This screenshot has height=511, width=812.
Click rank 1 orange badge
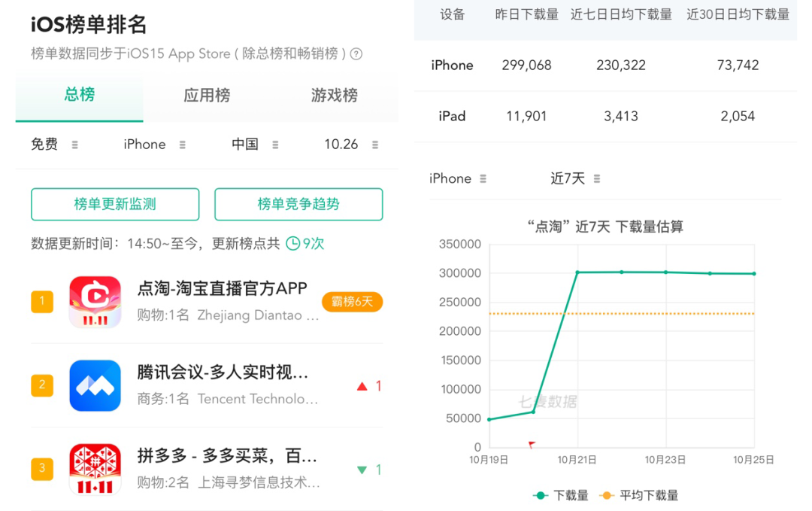click(x=42, y=302)
